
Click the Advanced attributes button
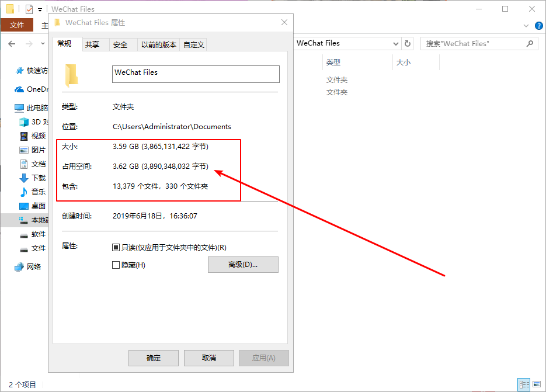[243, 265]
